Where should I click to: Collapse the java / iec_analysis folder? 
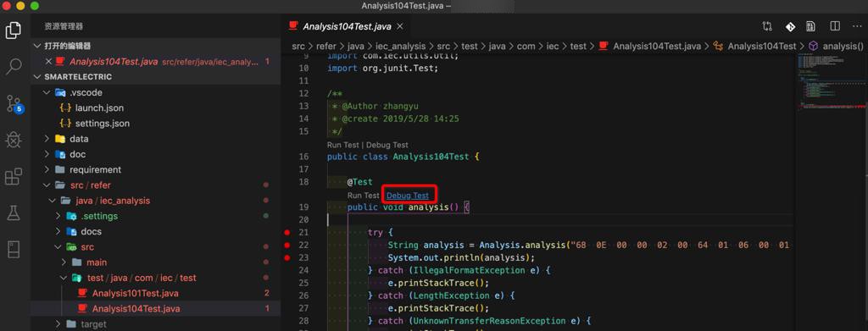pos(52,201)
